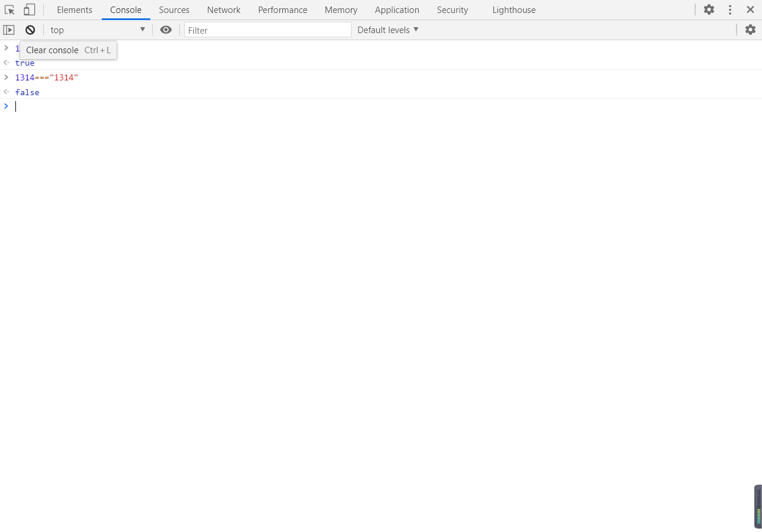Image resolution: width=762 pixels, height=532 pixels.
Task: Select the false result line
Action: tap(381, 92)
